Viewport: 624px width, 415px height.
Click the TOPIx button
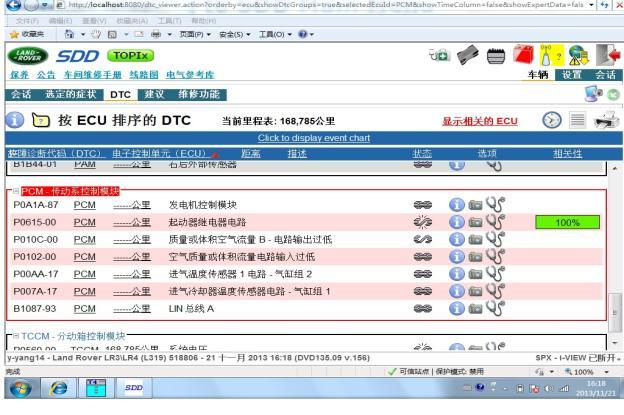click(x=131, y=56)
